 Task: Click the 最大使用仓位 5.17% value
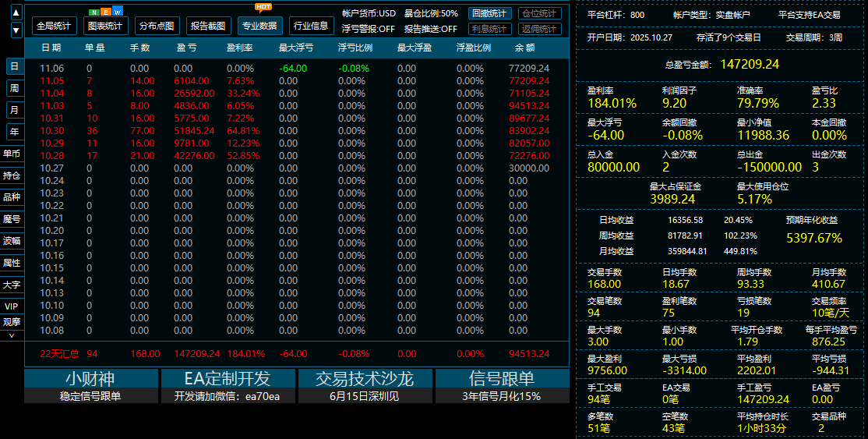(x=754, y=199)
